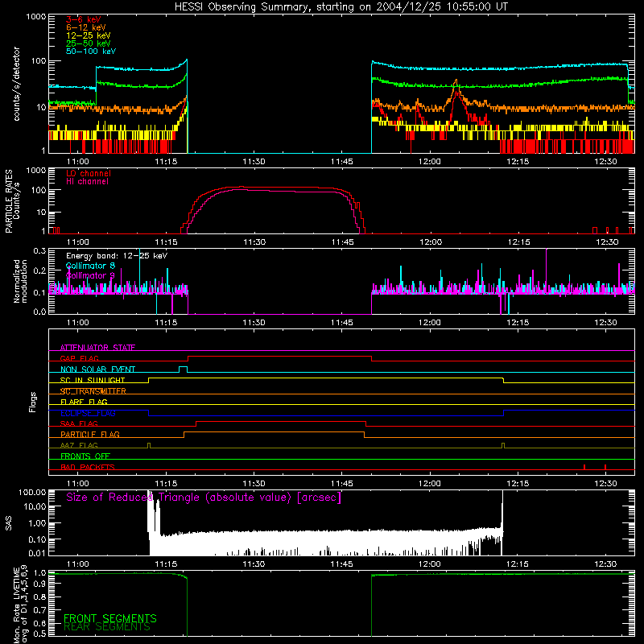This screenshot has height=644, width=644.
Task: Click the 11:00 tick label under SAS panel
Action: pyautogui.click(x=77, y=564)
